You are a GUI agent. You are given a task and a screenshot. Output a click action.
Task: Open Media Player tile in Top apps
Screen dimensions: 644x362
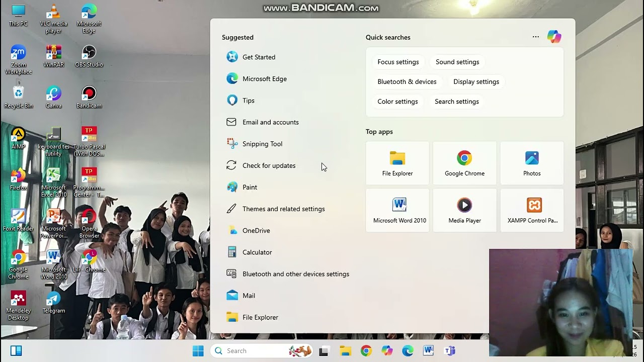464,210
